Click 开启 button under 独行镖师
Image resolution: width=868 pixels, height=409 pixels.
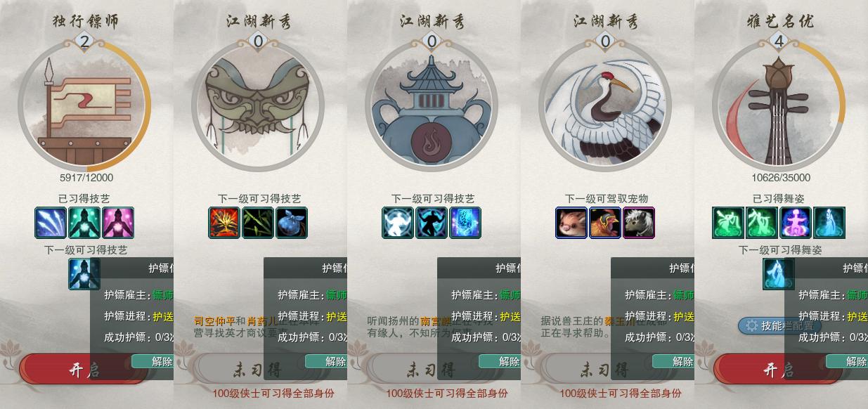pos(84,370)
